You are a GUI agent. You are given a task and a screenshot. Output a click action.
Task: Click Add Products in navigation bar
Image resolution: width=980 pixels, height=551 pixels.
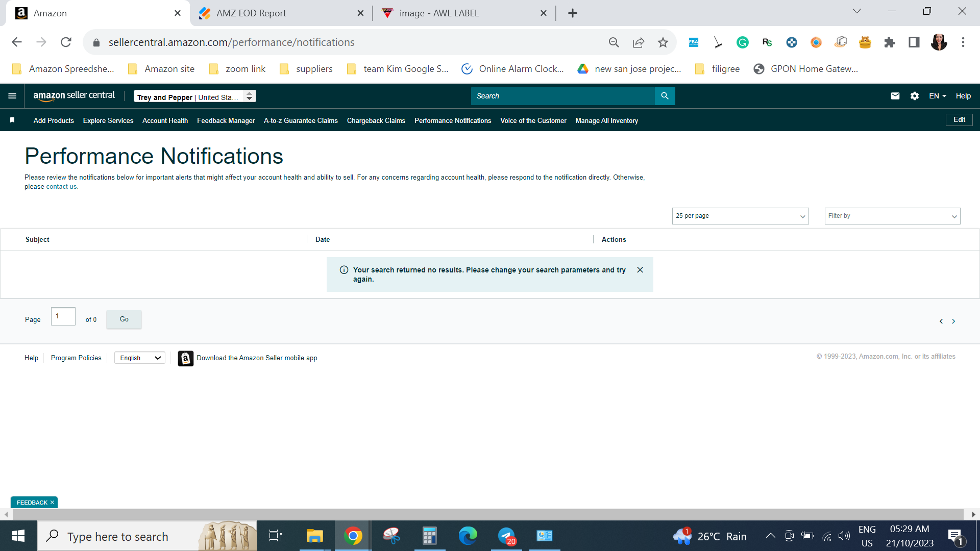[x=54, y=121]
